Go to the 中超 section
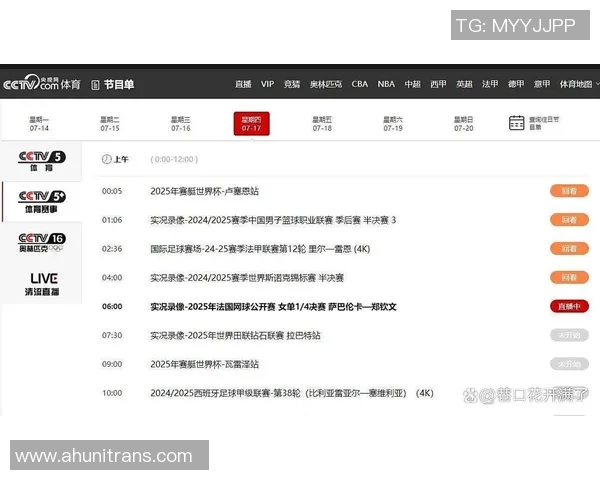 (x=412, y=84)
